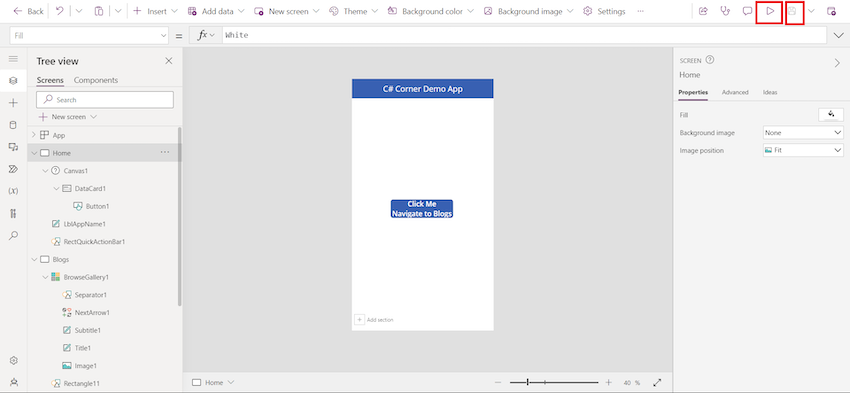This screenshot has height=393, width=850.
Task: Click the zoom slider handle
Action: 527,382
